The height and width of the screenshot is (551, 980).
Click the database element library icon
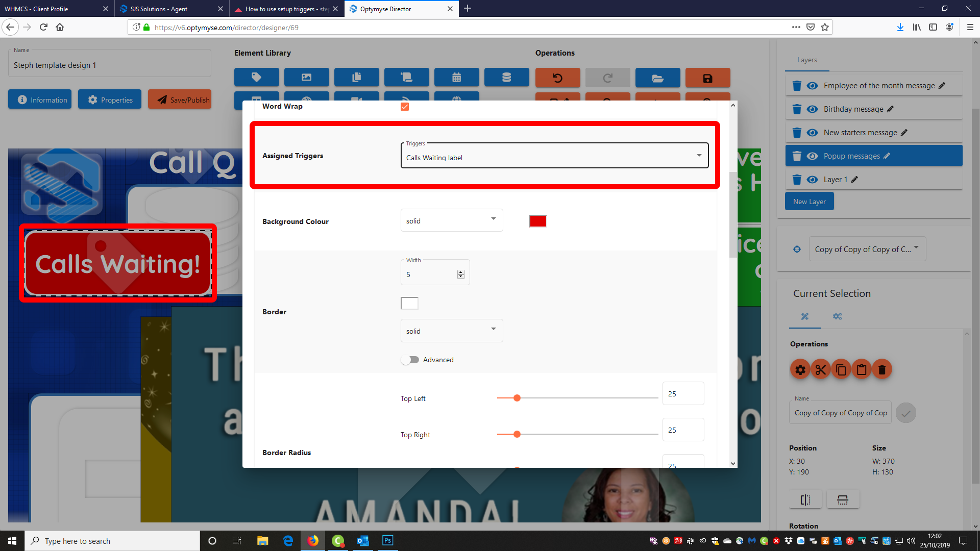[x=507, y=78]
